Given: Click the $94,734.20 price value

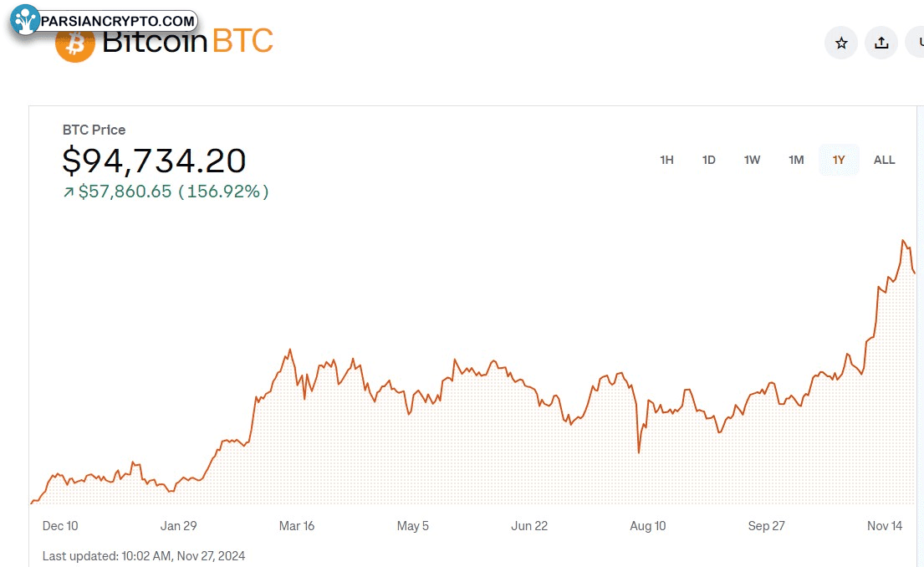Looking at the screenshot, I should coord(154,161).
